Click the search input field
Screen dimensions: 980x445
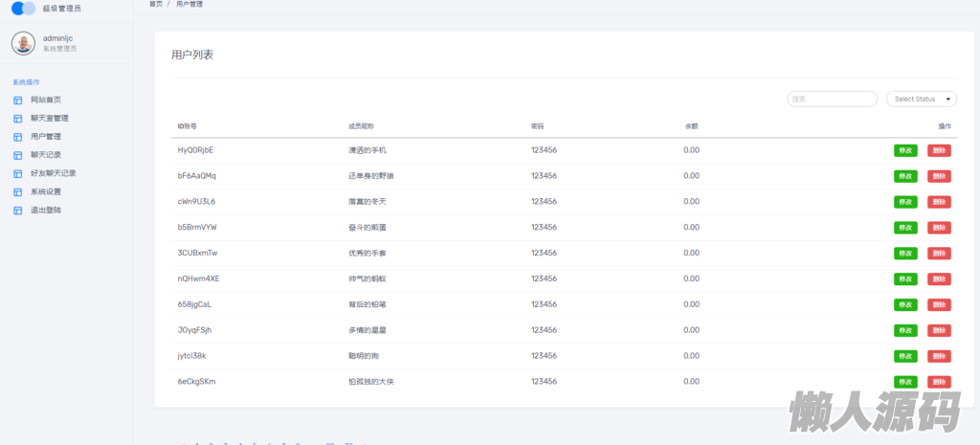(x=832, y=99)
